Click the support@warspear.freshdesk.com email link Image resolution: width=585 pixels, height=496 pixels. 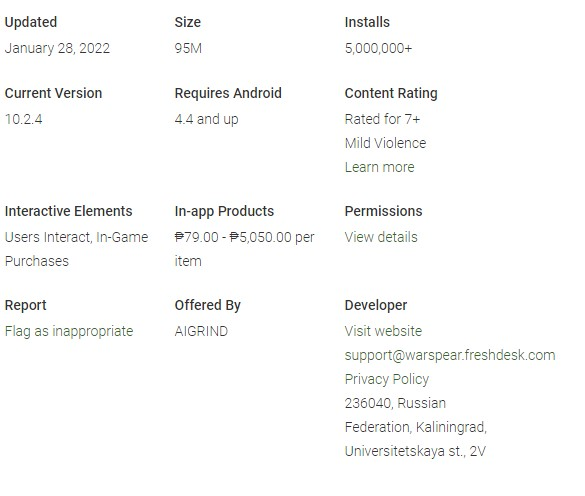click(x=450, y=355)
